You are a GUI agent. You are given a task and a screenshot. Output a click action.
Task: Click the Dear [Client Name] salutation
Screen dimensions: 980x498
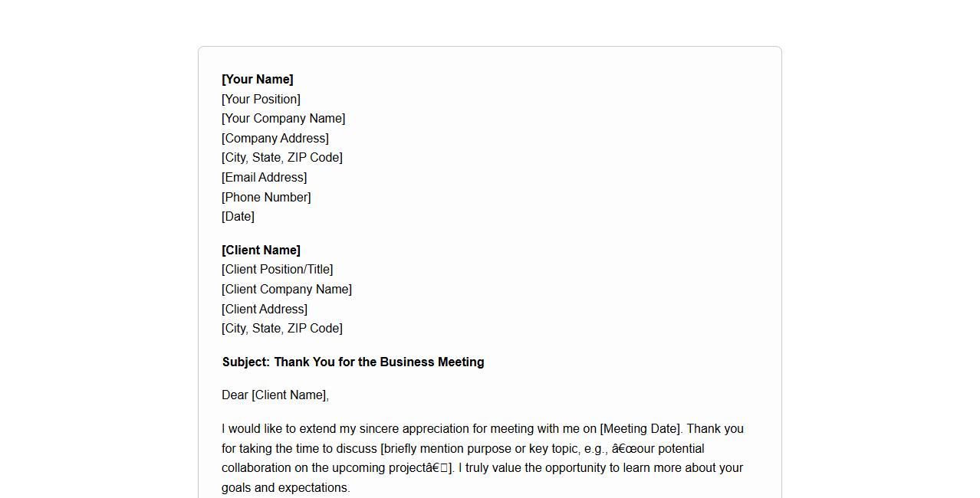[275, 395]
